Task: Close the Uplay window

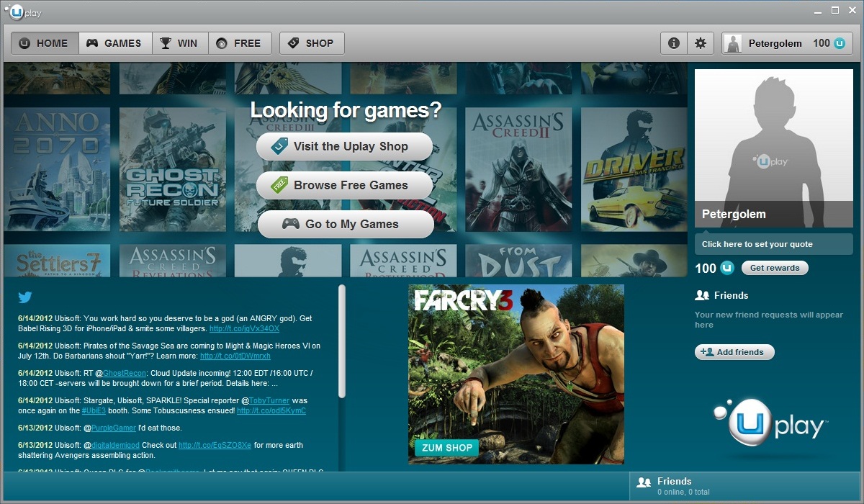Action: click(851, 10)
